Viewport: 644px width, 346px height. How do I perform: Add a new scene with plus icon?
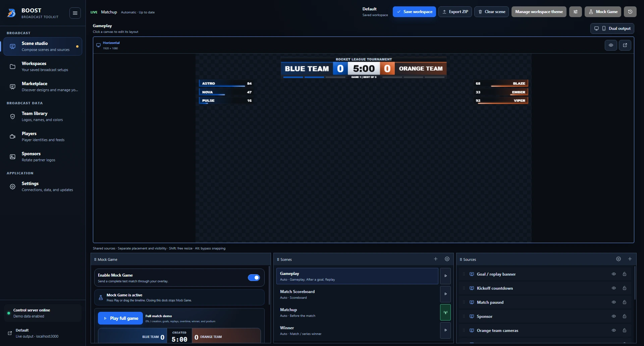[436, 259]
